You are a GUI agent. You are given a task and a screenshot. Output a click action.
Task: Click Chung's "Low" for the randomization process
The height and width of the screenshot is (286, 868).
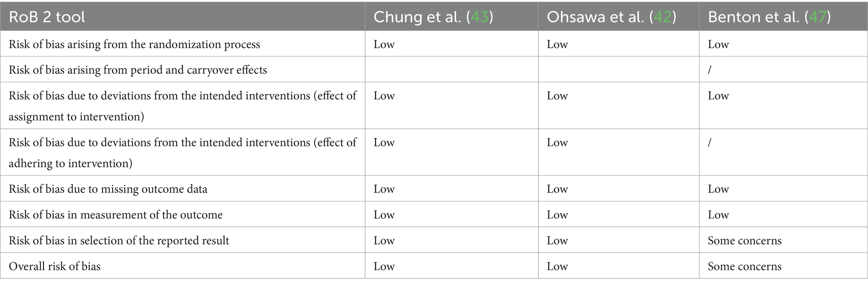point(384,44)
